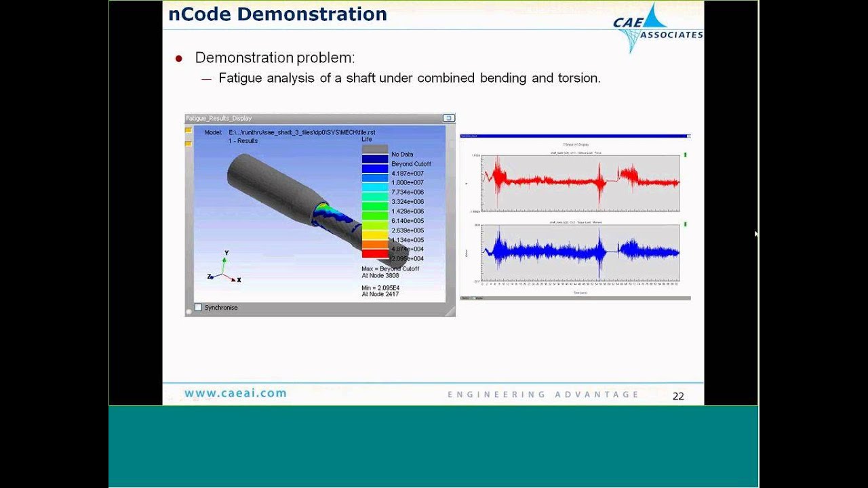Click the gray No Data legend swatch
The width and height of the screenshot is (868, 488).
click(x=375, y=149)
